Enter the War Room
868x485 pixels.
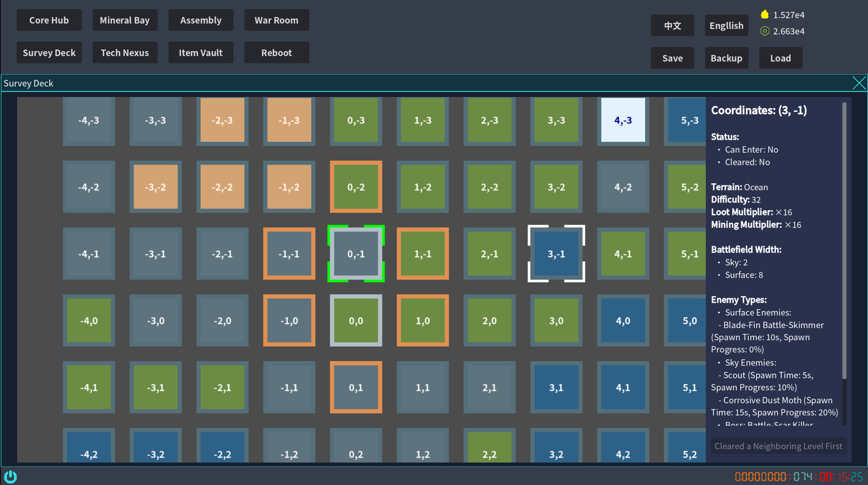(x=276, y=20)
